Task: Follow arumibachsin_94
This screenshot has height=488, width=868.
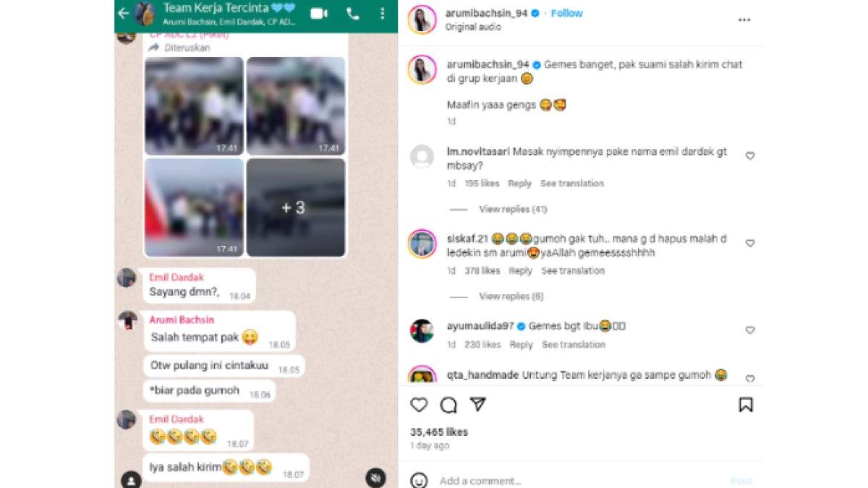Action: (566, 13)
